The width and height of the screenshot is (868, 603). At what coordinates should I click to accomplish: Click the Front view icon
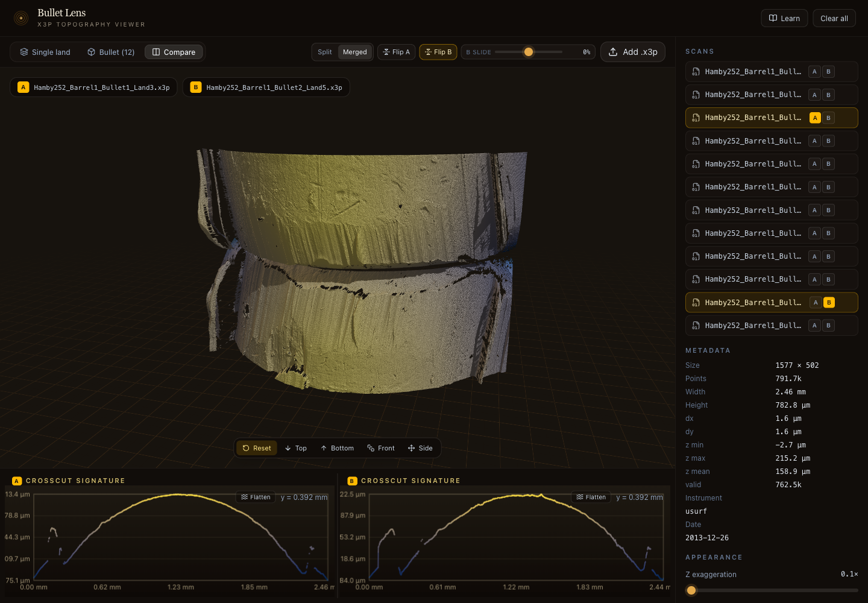pyautogui.click(x=371, y=448)
